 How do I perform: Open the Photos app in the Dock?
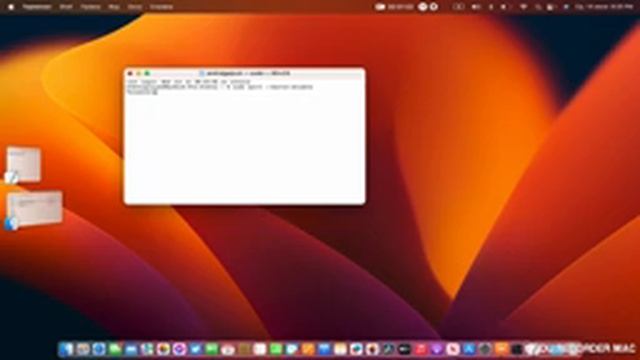(x=163, y=349)
